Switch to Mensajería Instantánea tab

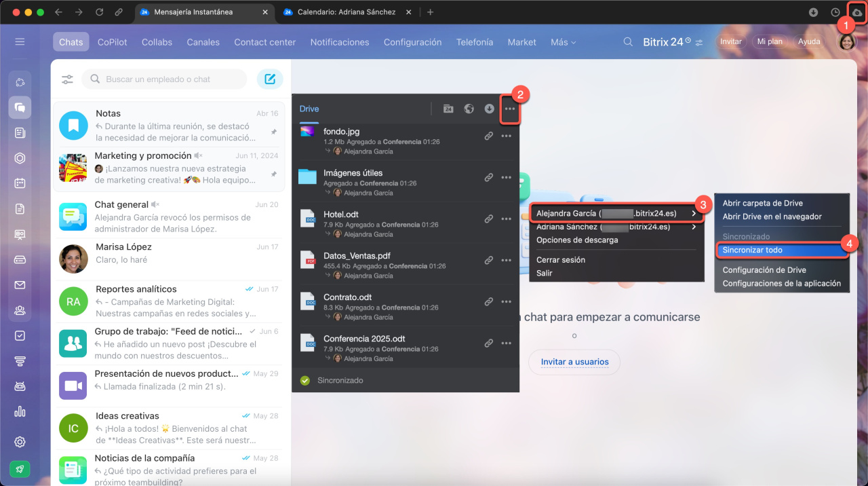(203, 12)
